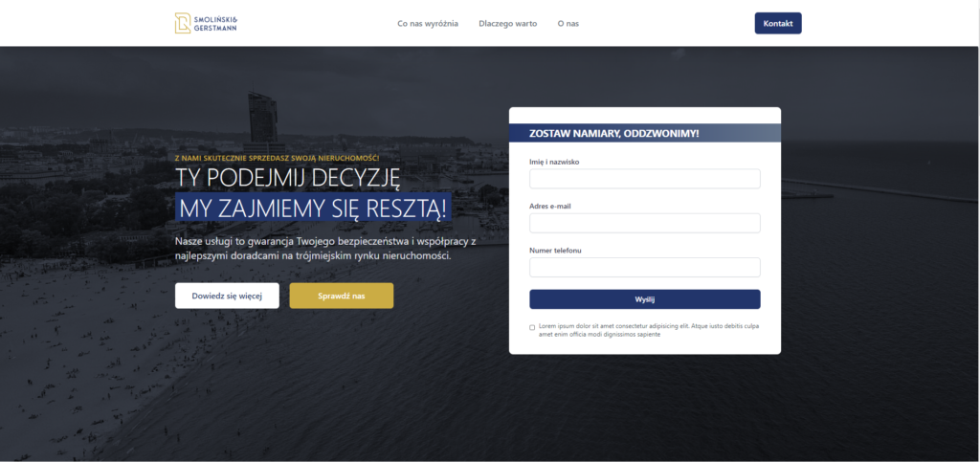Open the "Co nas wyróżnia" menu item
The image size is (980, 462).
tap(428, 23)
